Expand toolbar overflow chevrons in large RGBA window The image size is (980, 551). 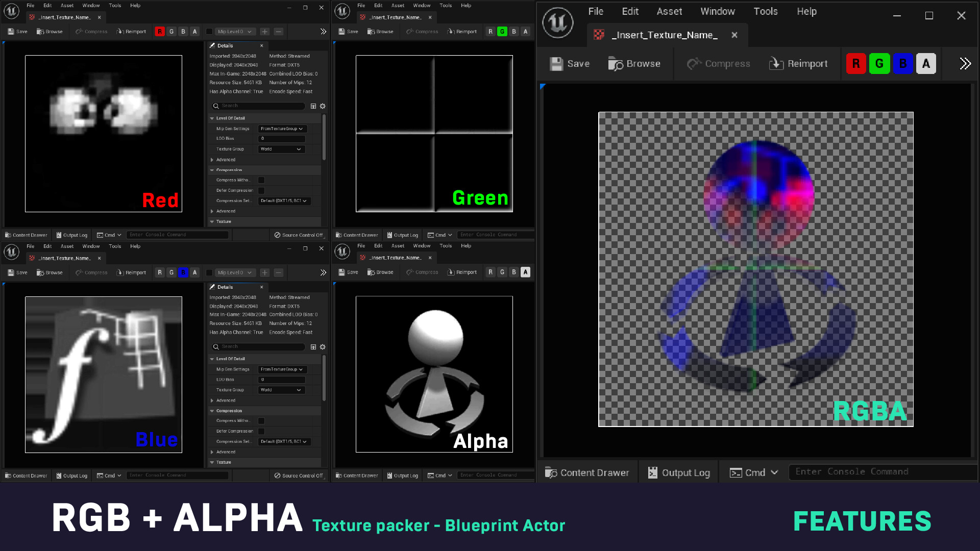tap(965, 64)
